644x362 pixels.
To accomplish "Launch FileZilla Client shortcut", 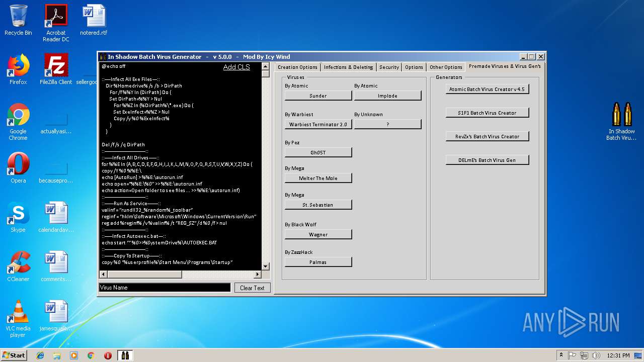I will pyautogui.click(x=56, y=69).
